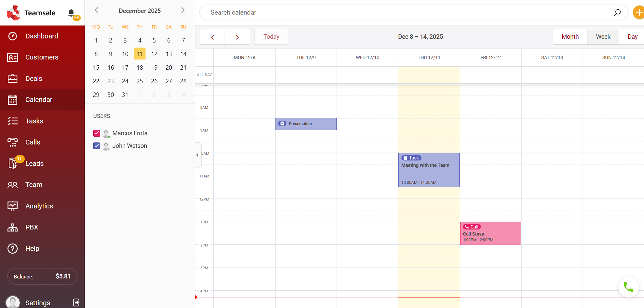This screenshot has width=644, height=308.
Task: Collapse the users side panel
Action: click(x=198, y=155)
